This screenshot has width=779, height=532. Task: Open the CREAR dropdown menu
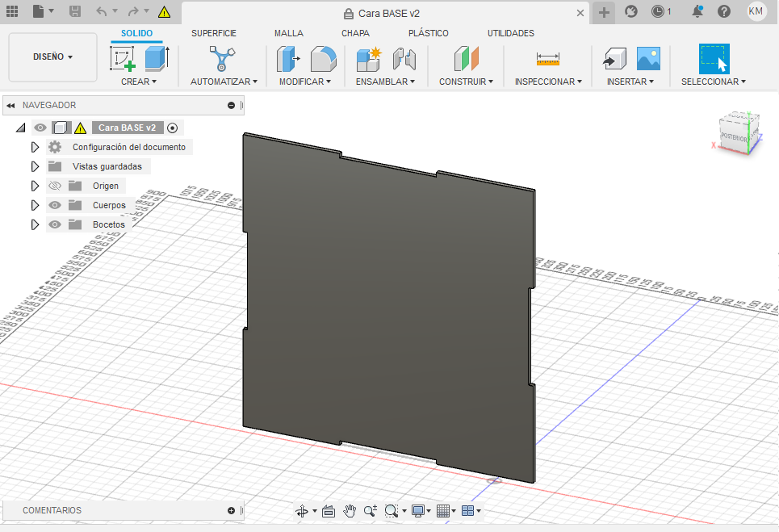click(139, 82)
